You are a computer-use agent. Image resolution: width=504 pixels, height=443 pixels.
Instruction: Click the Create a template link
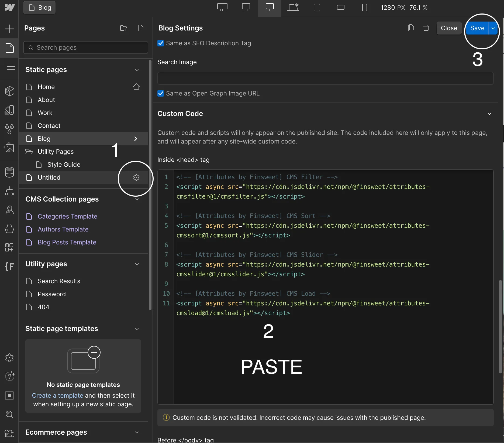pyautogui.click(x=57, y=396)
